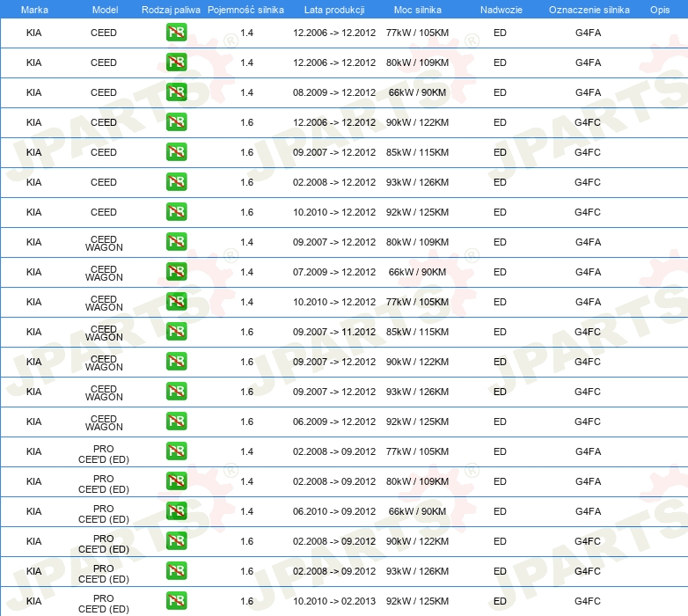Click the 08.2009 -> 12.2012 production date cell
688x616 pixels.
coord(333,93)
